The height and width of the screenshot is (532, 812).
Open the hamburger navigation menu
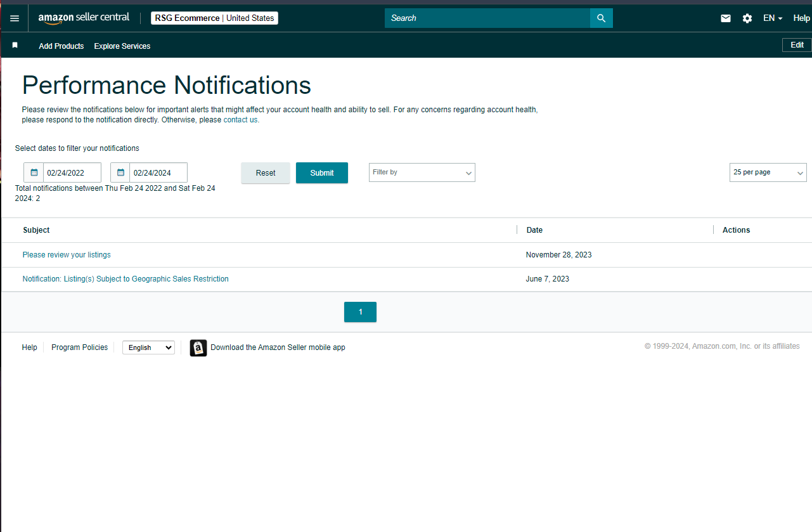coord(15,18)
